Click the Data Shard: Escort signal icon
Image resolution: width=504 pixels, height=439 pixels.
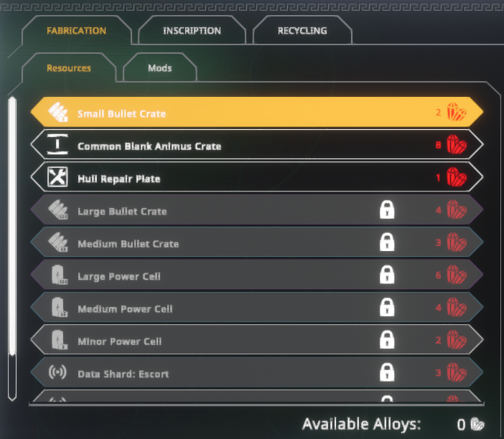pyautogui.click(x=57, y=372)
